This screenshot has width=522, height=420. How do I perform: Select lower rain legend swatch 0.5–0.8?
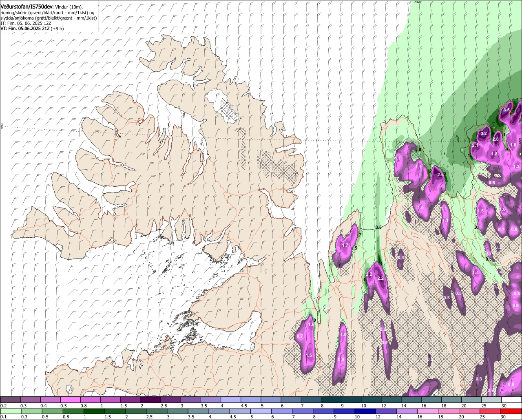(x=52, y=411)
